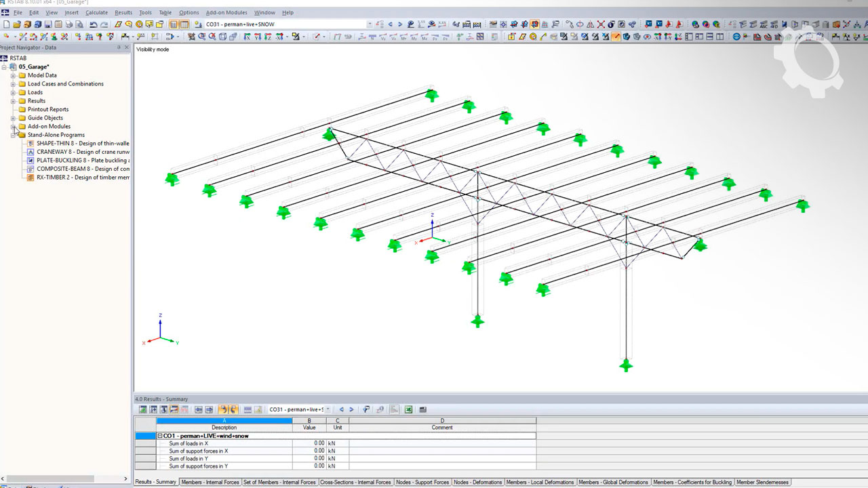Expand the Model Data tree node
Image resolution: width=868 pixels, height=488 pixels.
pyautogui.click(x=13, y=76)
